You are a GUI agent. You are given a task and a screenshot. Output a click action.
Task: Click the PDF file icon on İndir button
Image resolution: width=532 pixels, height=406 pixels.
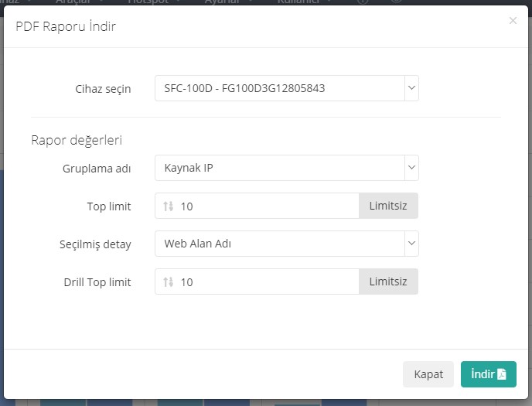[x=501, y=374]
